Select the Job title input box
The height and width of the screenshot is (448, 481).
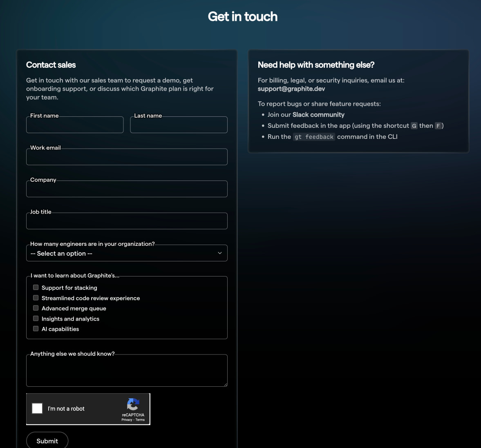[127, 221]
